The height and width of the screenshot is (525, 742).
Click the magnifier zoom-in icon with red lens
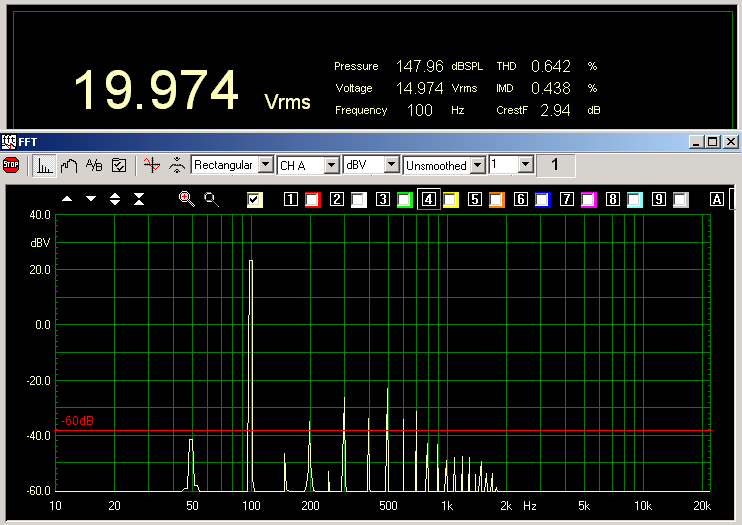186,199
